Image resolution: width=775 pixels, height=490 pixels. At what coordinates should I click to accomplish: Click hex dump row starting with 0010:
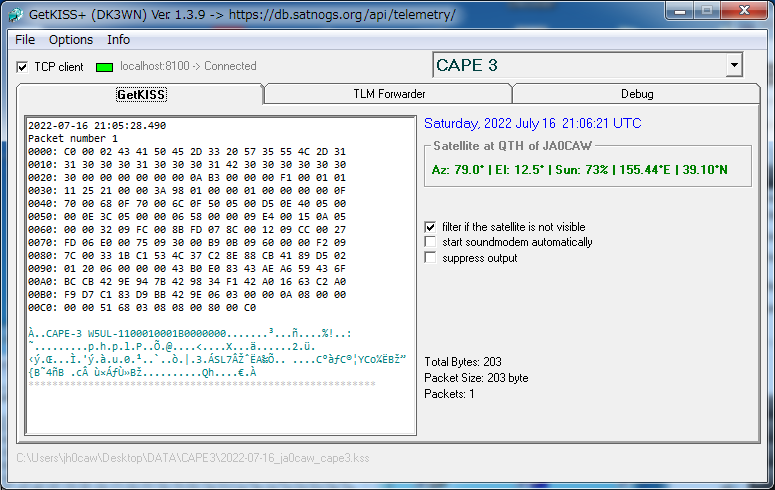[x=187, y=164]
